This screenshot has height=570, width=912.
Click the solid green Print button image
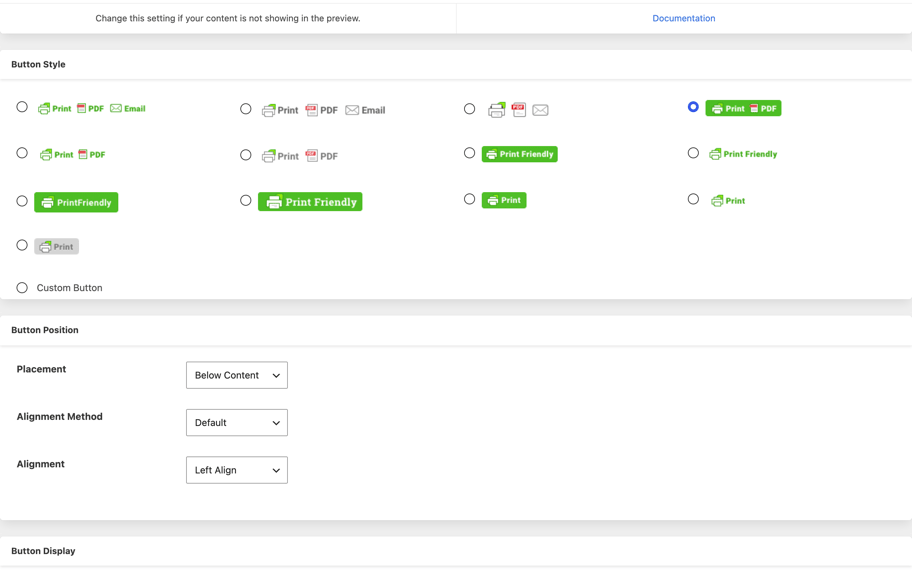coord(504,200)
